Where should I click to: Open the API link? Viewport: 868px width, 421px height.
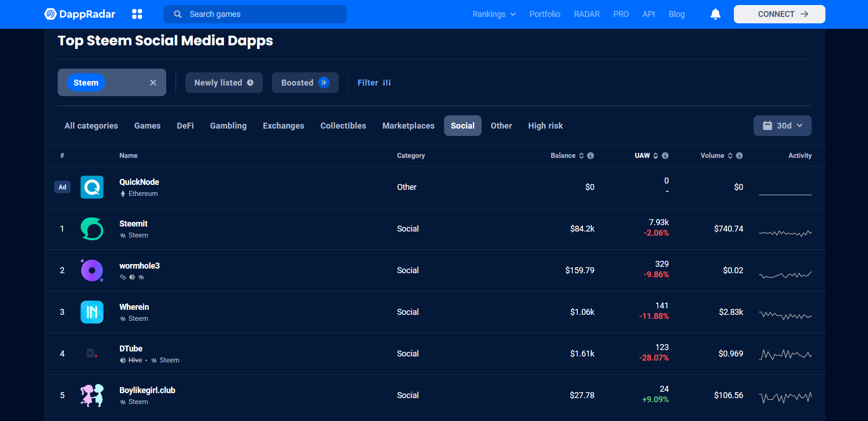click(x=649, y=14)
